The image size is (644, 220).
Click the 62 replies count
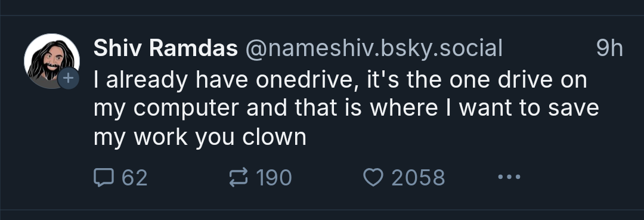pyautogui.click(x=135, y=178)
